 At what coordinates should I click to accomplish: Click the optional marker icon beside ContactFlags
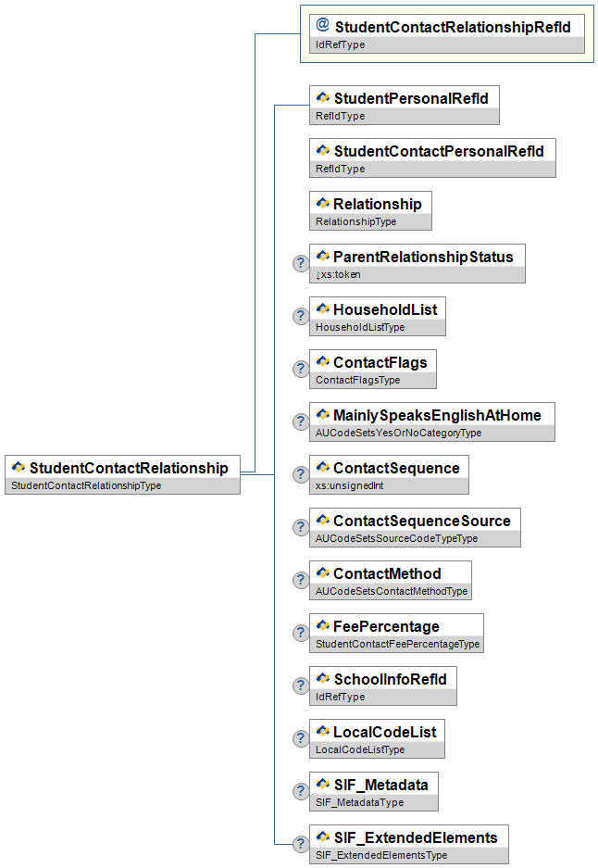(300, 369)
